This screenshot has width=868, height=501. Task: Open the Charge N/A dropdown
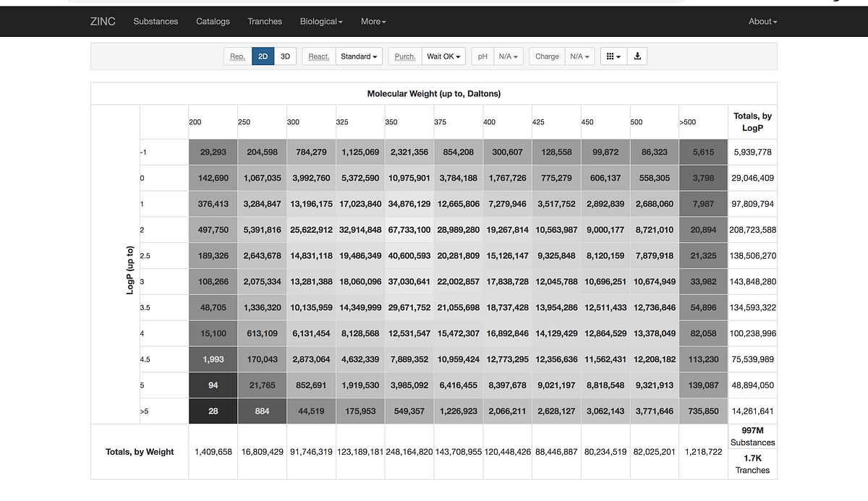[579, 56]
